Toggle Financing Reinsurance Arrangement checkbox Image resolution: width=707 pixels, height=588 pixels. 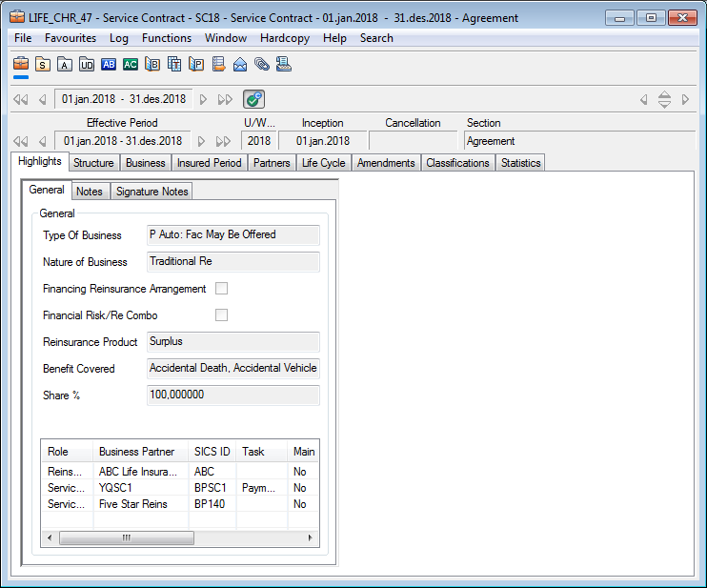[221, 289]
